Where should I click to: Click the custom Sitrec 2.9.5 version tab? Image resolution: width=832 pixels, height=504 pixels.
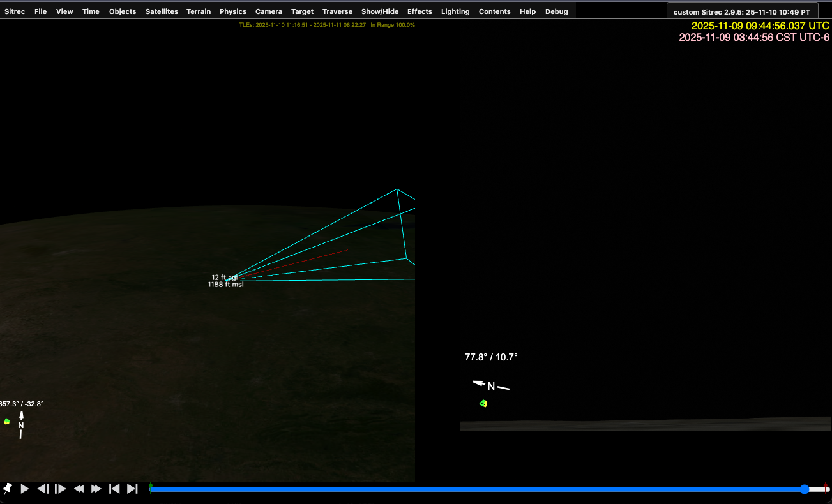tap(741, 12)
